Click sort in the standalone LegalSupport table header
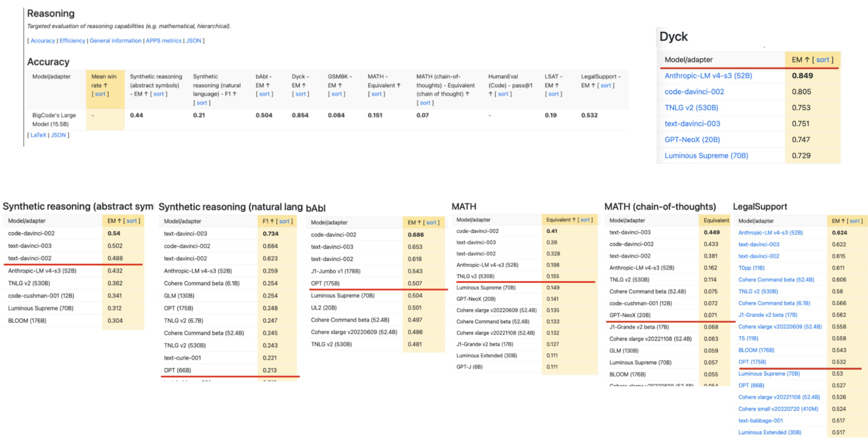This screenshot has width=868, height=438. click(x=855, y=221)
